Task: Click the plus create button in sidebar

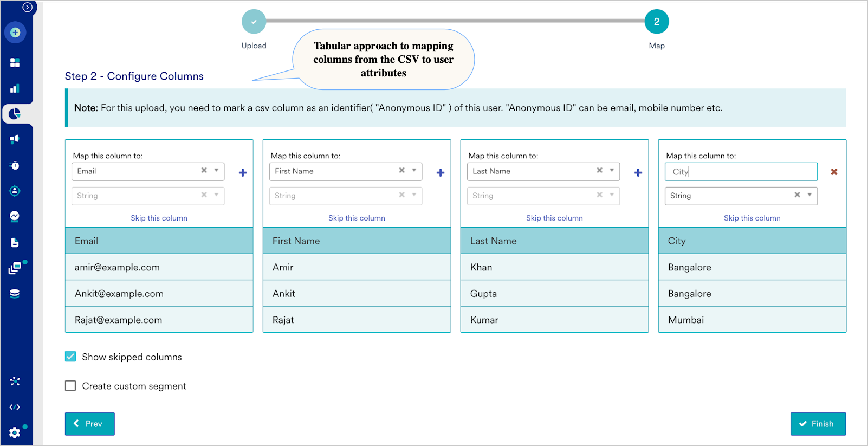Action: pos(15,33)
